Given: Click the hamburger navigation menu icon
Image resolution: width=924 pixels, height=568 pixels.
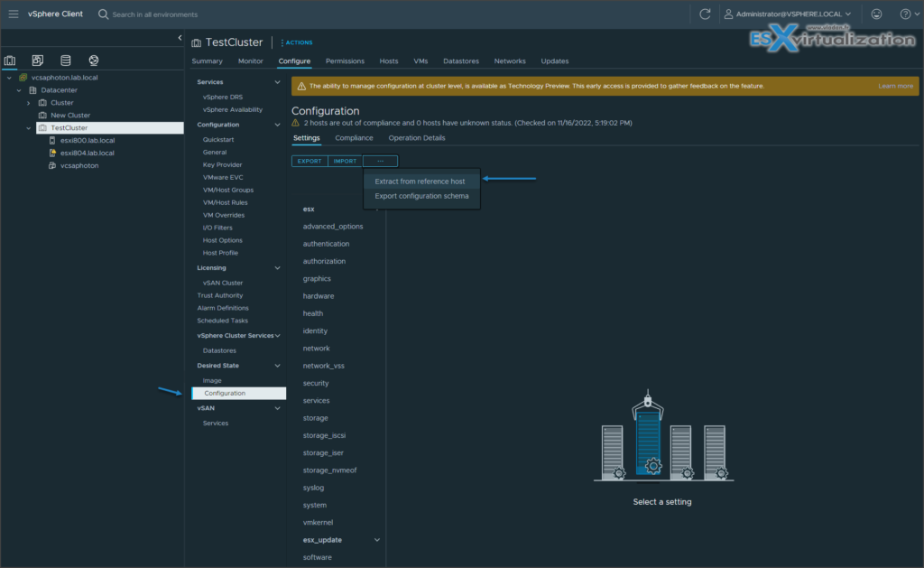Looking at the screenshot, I should point(13,14).
